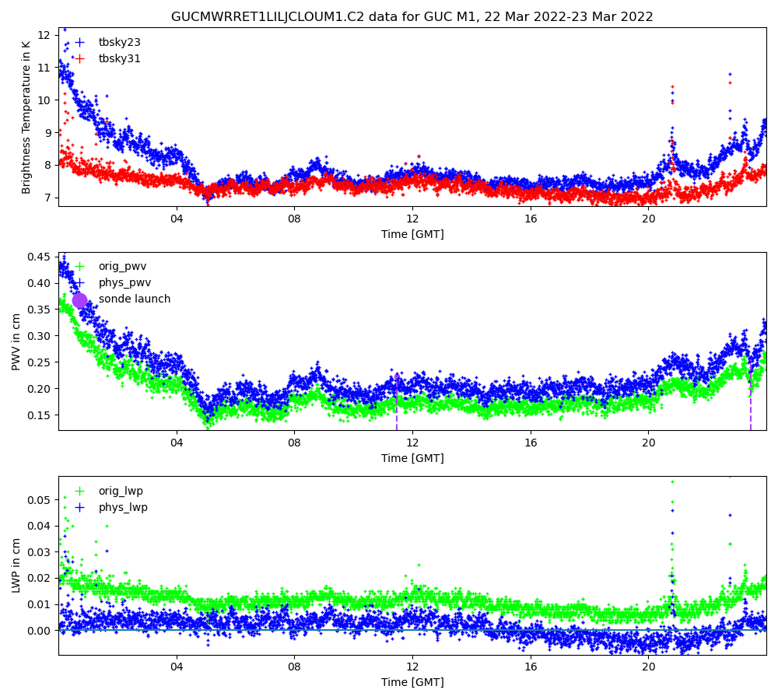Click the orig_lwp legend label

click(x=121, y=491)
